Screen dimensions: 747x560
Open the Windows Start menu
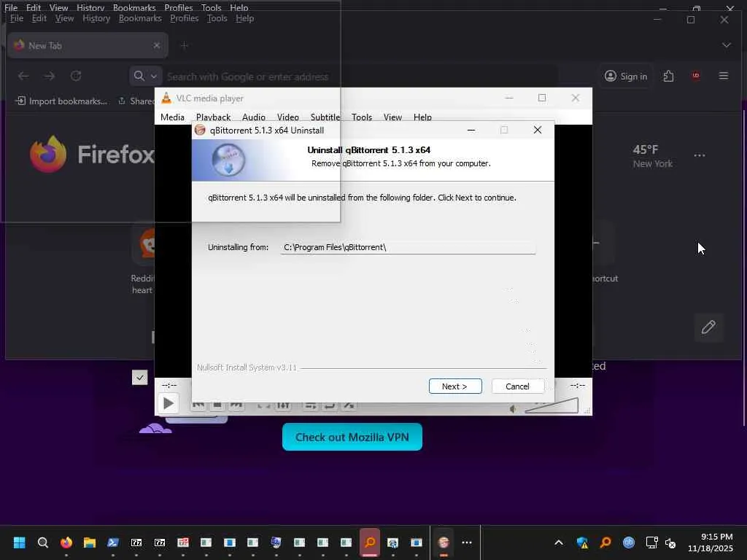coord(19,542)
